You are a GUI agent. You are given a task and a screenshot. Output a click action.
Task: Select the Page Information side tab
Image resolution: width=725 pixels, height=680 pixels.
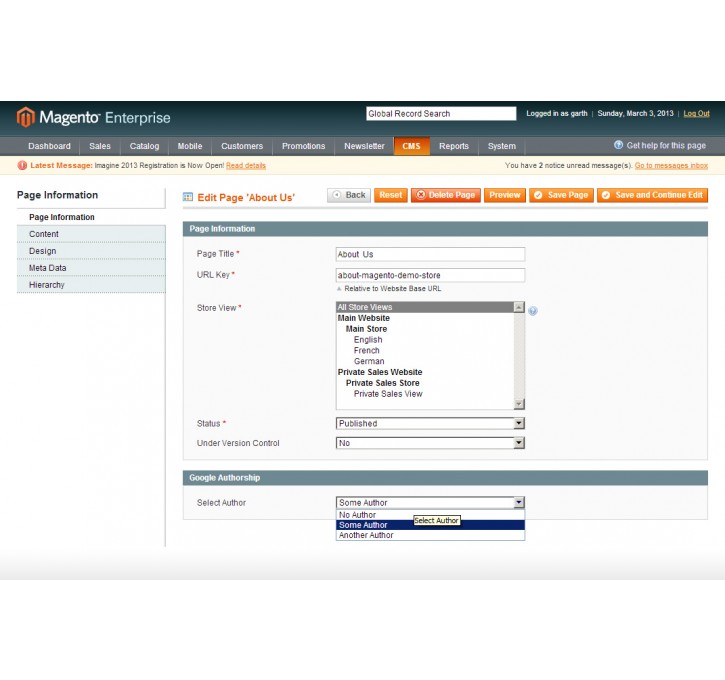[x=91, y=217]
